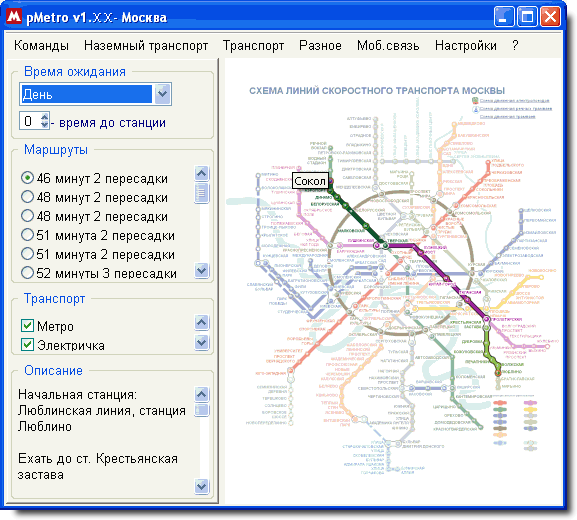
Task: Open the river tram scheme link
Action: pos(516,109)
